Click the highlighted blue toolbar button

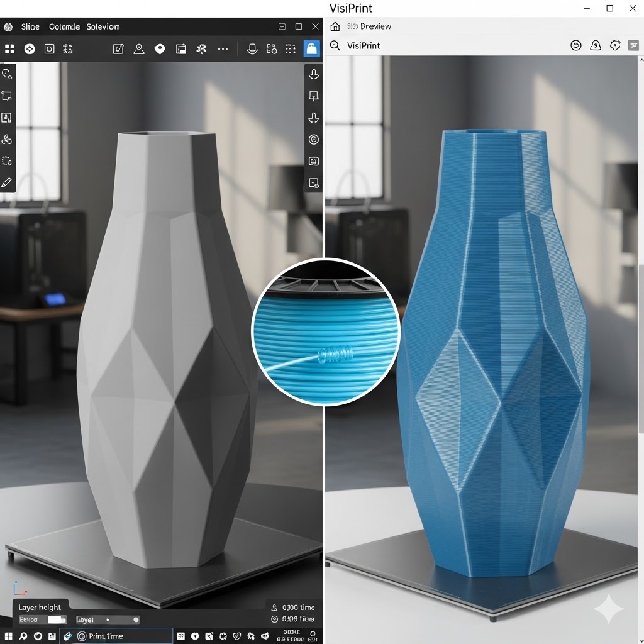(311, 49)
